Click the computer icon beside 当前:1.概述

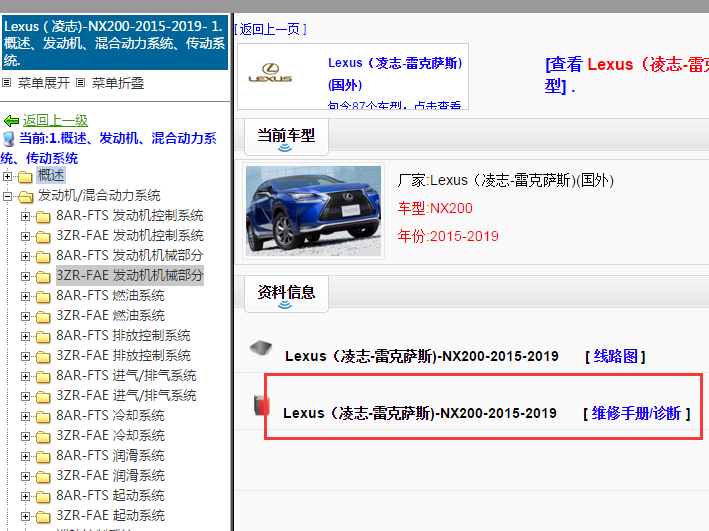pos(9,139)
